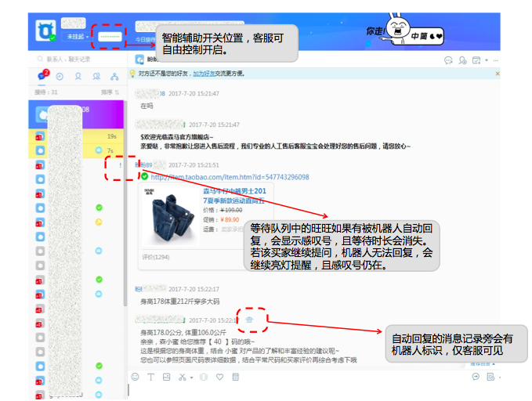Click the Qianniu bull avatar logo
Screen dimensions: 532x401
coord(45,31)
